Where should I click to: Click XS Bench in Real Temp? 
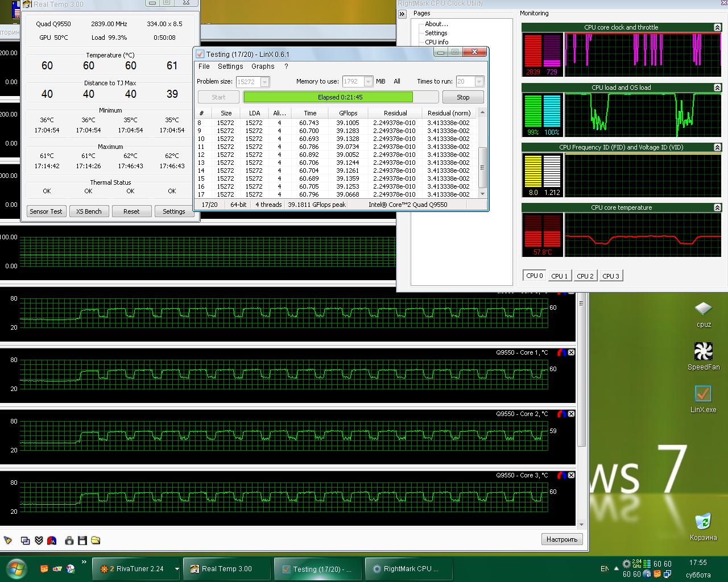click(x=89, y=211)
